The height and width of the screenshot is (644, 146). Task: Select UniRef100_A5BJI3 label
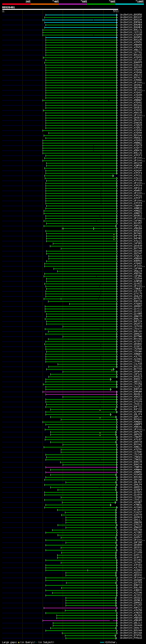click(x=131, y=50)
